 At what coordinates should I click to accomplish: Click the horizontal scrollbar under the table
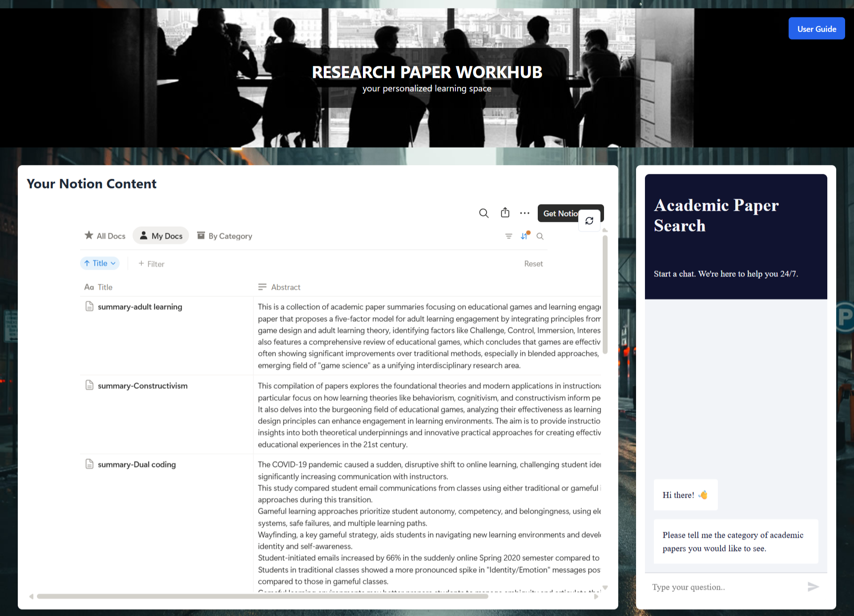(262, 596)
